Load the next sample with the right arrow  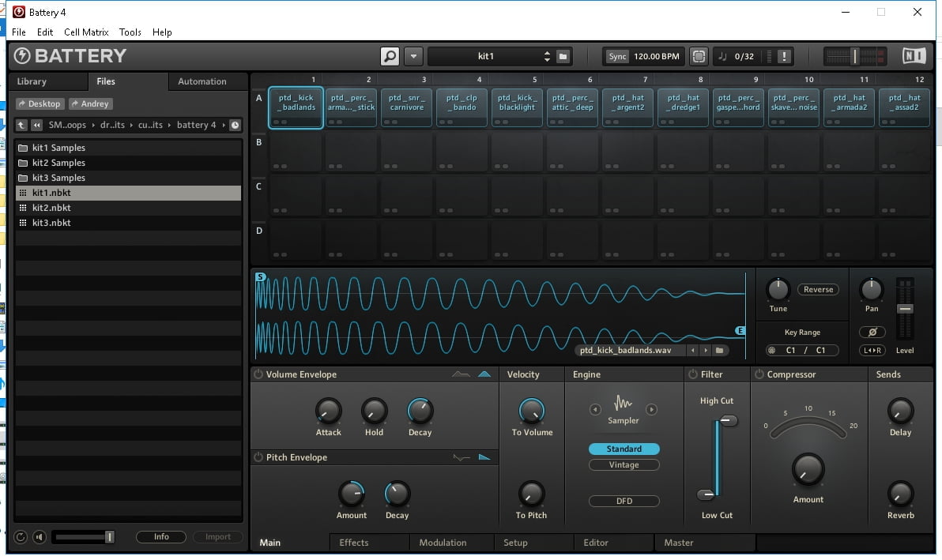click(705, 351)
